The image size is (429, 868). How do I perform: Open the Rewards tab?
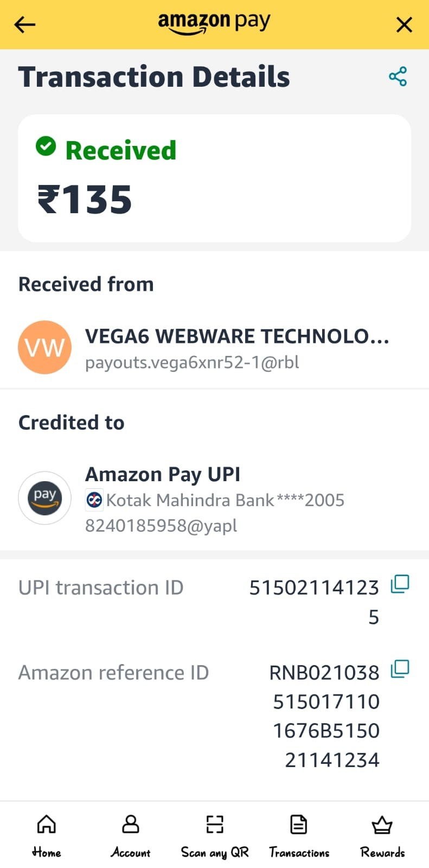382,837
